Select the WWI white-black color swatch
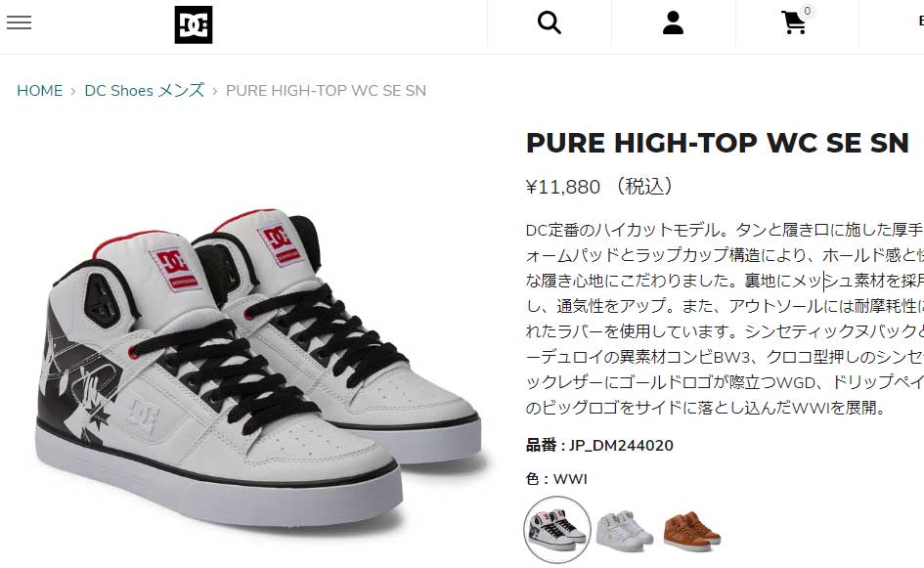The width and height of the screenshot is (924, 568). (x=557, y=530)
